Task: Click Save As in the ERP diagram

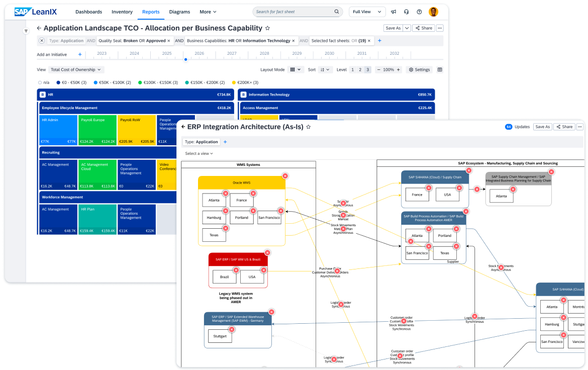Action: point(542,127)
